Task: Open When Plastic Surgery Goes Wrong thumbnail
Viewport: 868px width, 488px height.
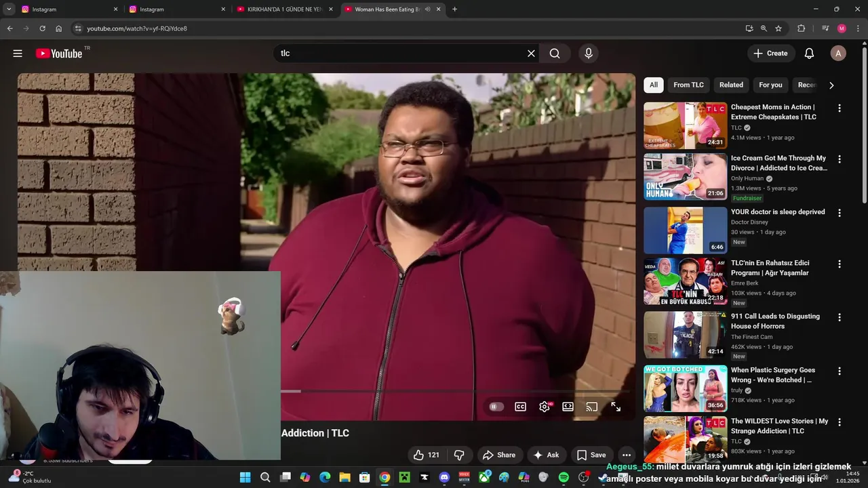Action: coord(685,388)
